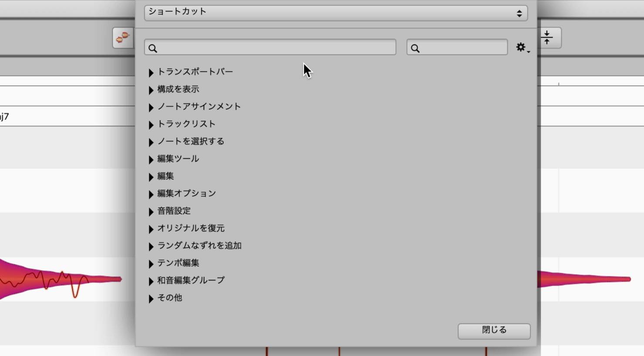Expand the ノートを選択する group
644x356 pixels.
pos(151,142)
